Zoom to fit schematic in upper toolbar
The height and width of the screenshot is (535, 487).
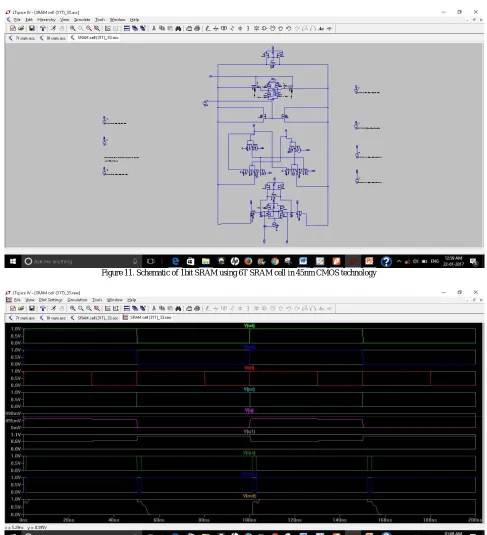tap(97, 28)
